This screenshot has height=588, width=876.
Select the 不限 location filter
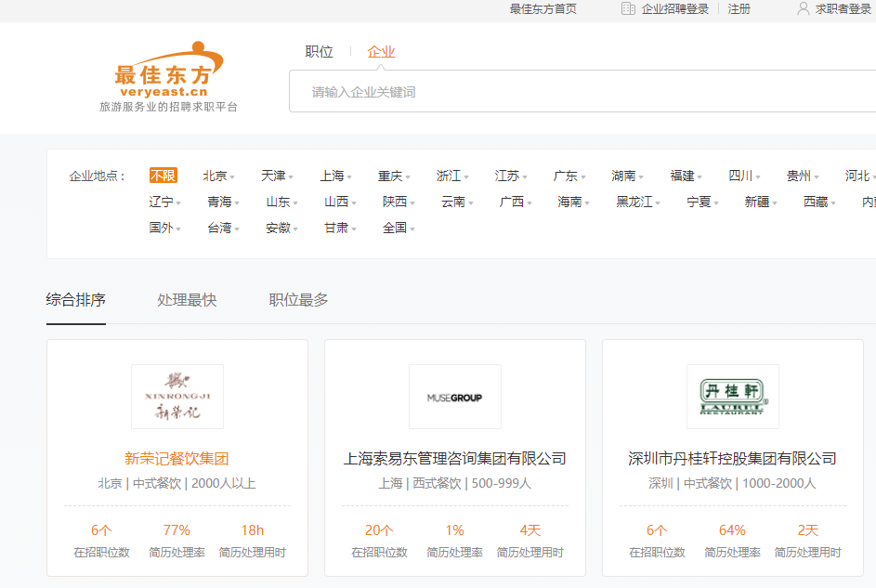[163, 176]
